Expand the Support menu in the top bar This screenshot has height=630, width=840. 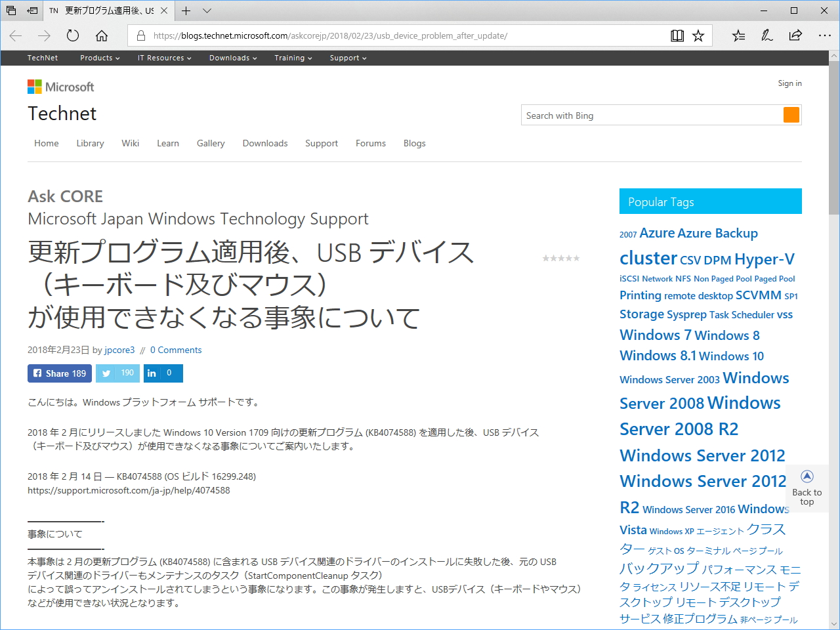tap(347, 58)
